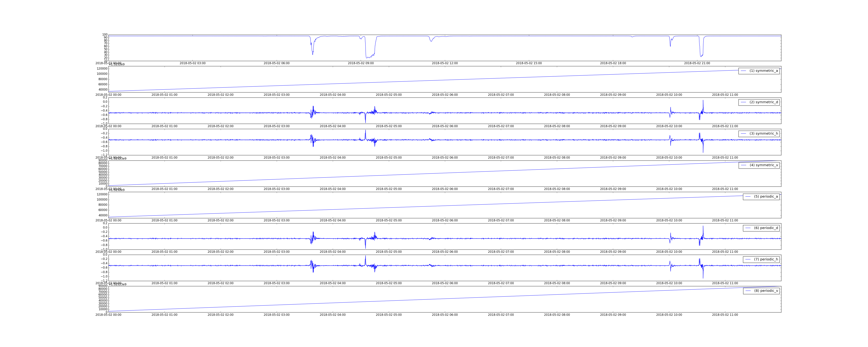The image size is (868, 347).
Task: Click the "2018-05-02 18:00" tick label
Action: coord(613,63)
